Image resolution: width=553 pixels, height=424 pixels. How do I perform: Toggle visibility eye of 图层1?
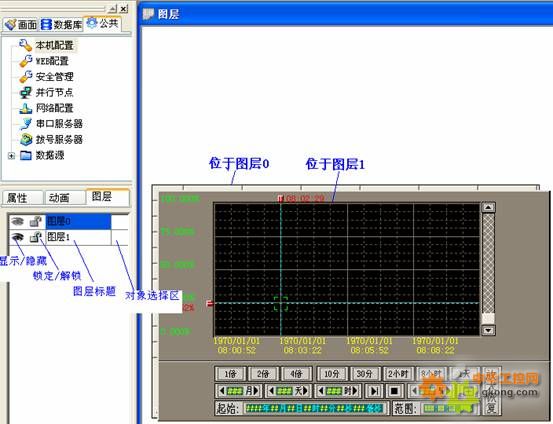click(x=17, y=237)
